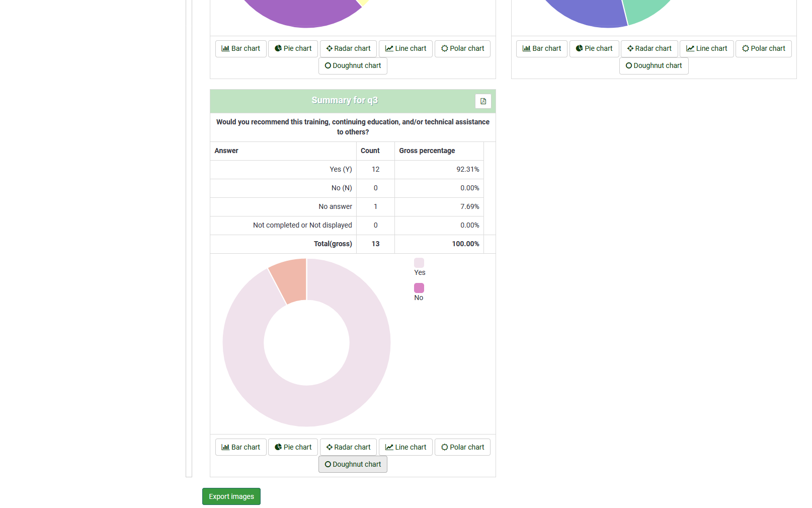The height and width of the screenshot is (508, 812).
Task: Select Doughnut chart in top-left panel
Action: [353, 66]
